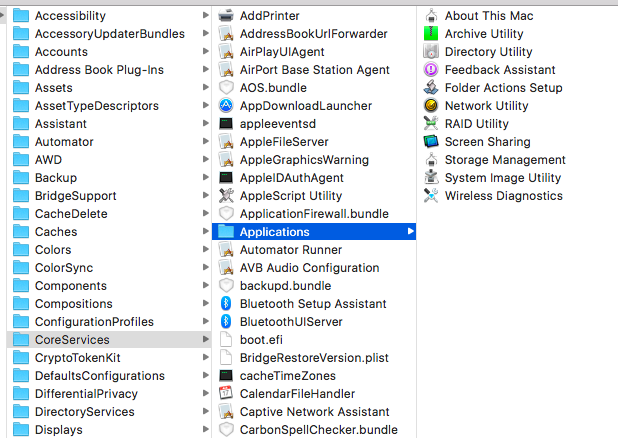Click the Folder Actions Setup icon

[x=431, y=88]
